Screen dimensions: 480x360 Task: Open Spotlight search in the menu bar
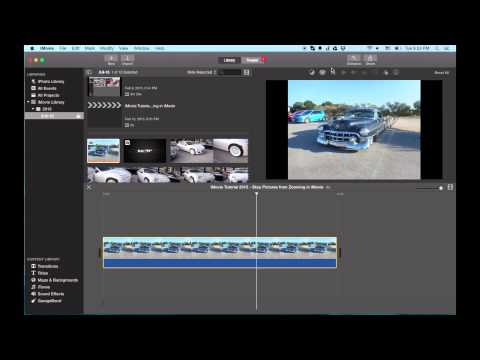tap(437, 48)
